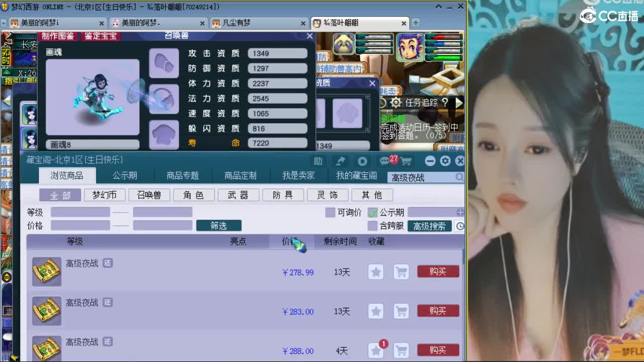This screenshot has width=644, height=362.
Task: Favorite the ¥283.00 高级夜战 listing
Action: tap(376, 311)
